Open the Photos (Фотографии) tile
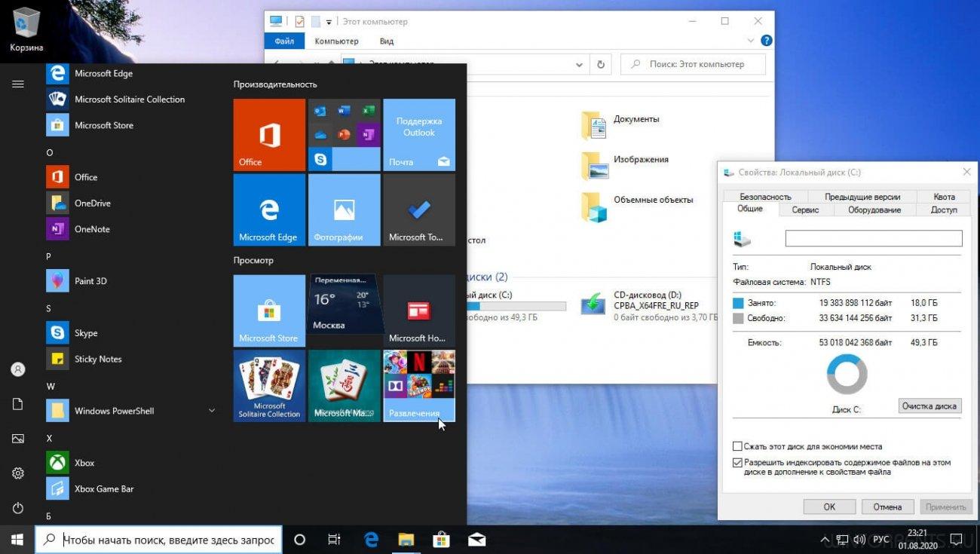 tap(344, 210)
